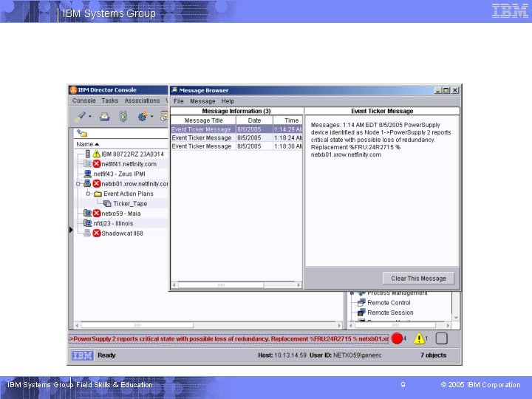Open the message browser tray toolbar icon
Viewport: 532px width, 399px height.
pos(104,117)
